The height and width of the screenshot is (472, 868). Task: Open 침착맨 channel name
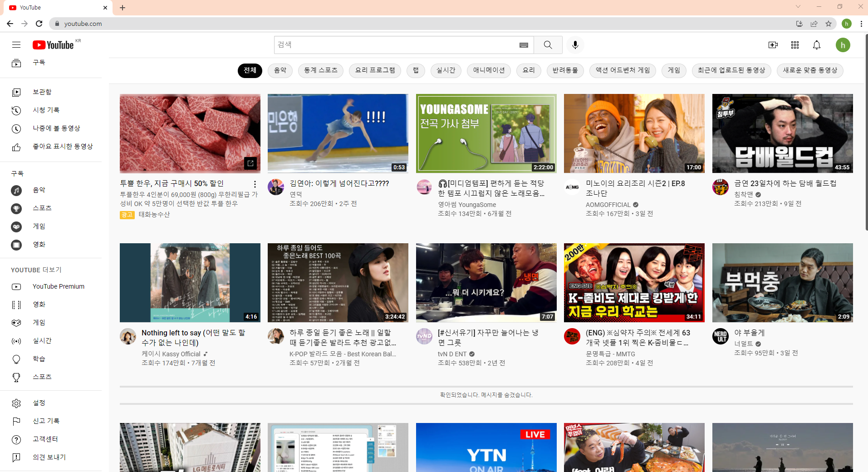pyautogui.click(x=744, y=194)
